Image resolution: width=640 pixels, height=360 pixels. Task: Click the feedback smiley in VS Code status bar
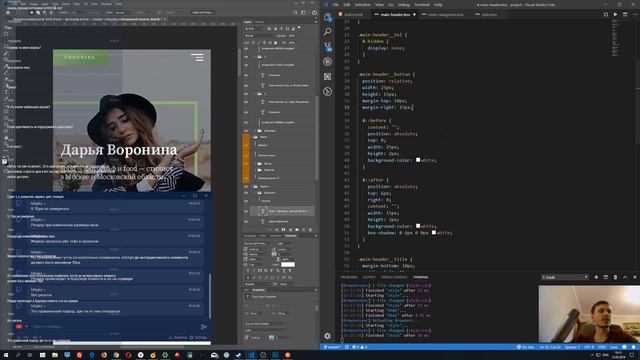[624, 347]
